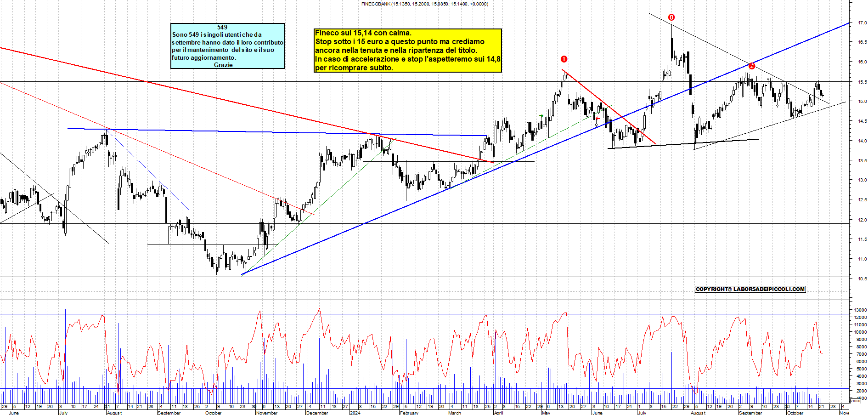Viewport: 868px width, 415px height.
Task: Click the 12000 volume axis label
Action: point(860,317)
